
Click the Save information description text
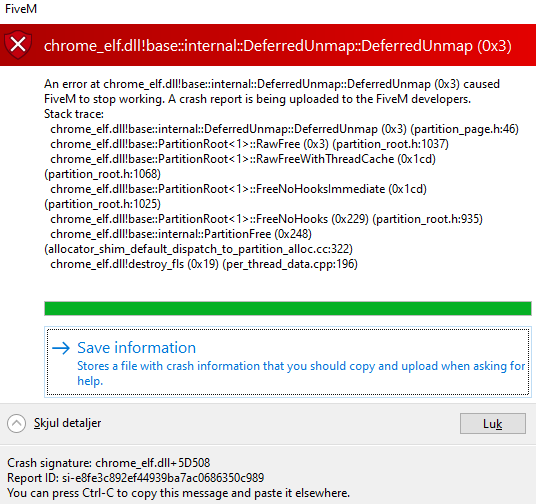point(301,373)
